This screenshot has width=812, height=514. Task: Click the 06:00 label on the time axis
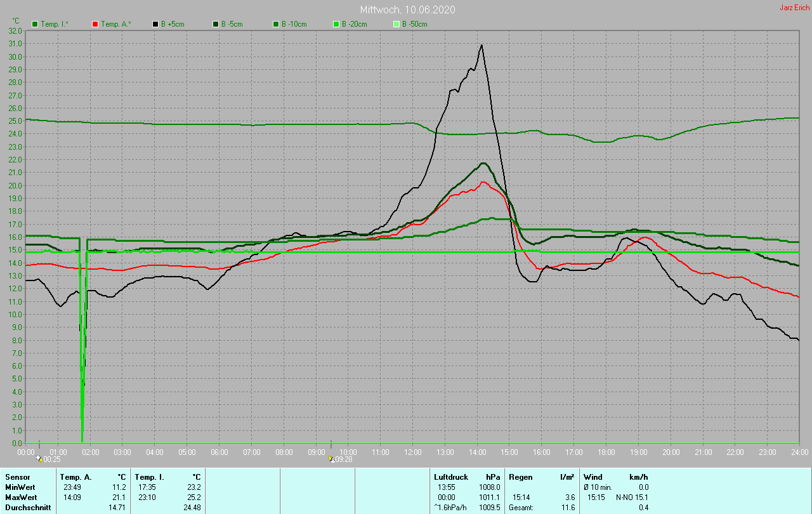point(219,452)
